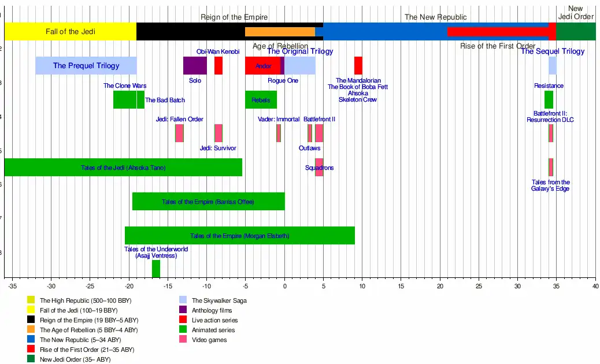Select The Sequel Trilogy title
Viewport: 600px width, 364px height.
(x=552, y=51)
